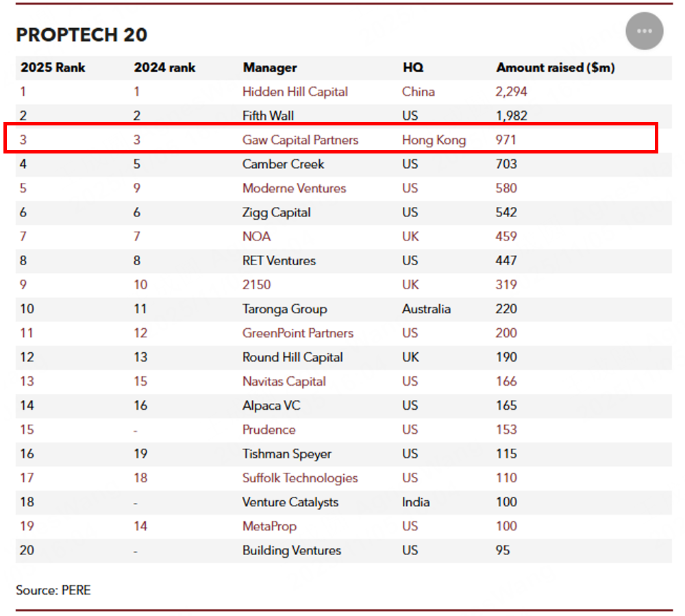Sort by Amount raised column header
685x616 pixels.
tap(555, 67)
